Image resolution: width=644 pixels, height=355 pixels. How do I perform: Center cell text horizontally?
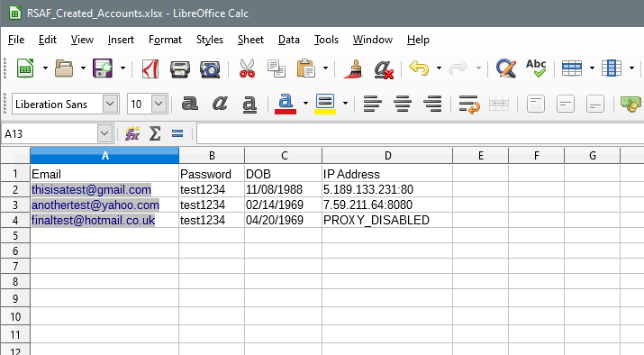pyautogui.click(x=403, y=104)
